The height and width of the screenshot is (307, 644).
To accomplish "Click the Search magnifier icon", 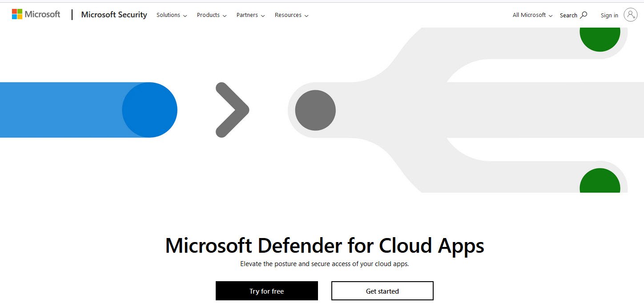I will point(584,15).
